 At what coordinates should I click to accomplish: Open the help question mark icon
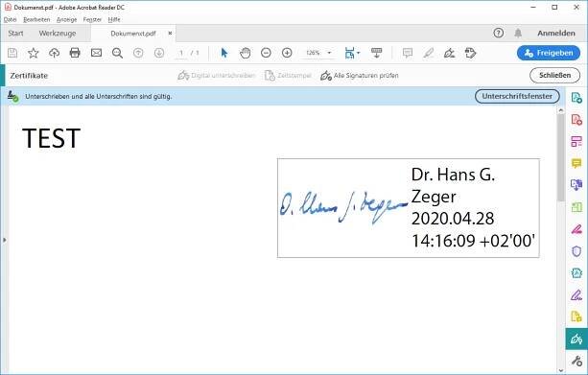(x=499, y=33)
